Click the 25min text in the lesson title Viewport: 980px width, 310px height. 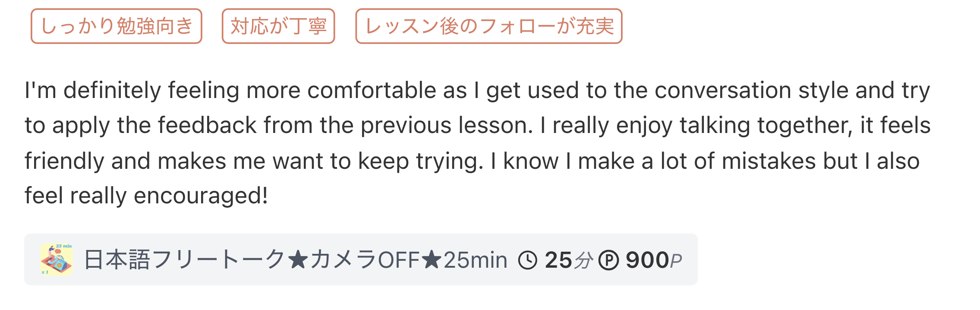pyautogui.click(x=475, y=260)
